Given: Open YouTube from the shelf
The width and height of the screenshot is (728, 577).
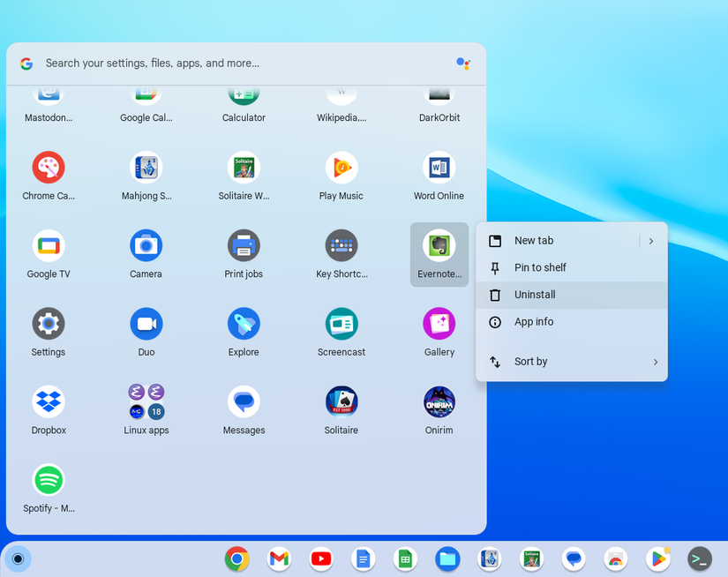Looking at the screenshot, I should (320, 558).
